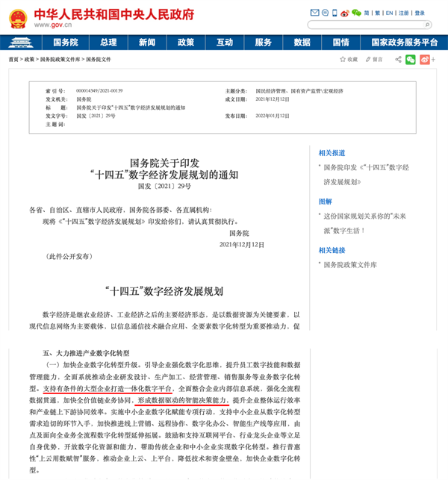Open 国家政务服务平台 in navbar

point(404,43)
